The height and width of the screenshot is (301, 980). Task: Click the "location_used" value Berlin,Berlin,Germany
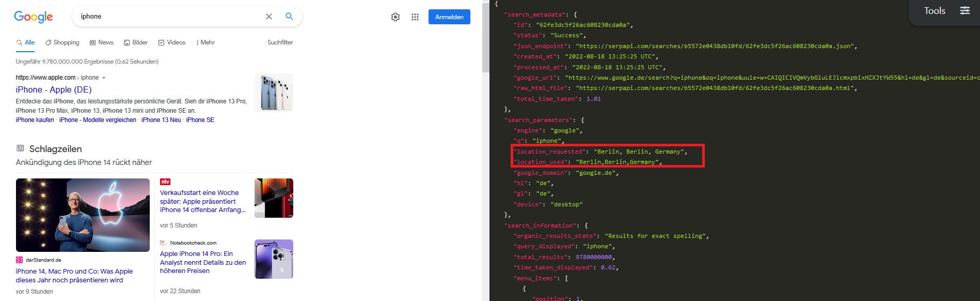617,162
